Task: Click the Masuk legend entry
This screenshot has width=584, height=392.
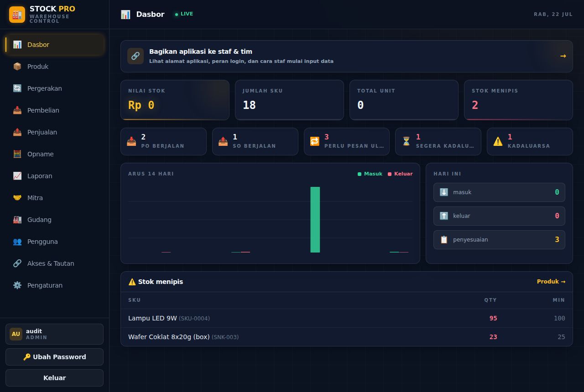Action: click(x=370, y=174)
